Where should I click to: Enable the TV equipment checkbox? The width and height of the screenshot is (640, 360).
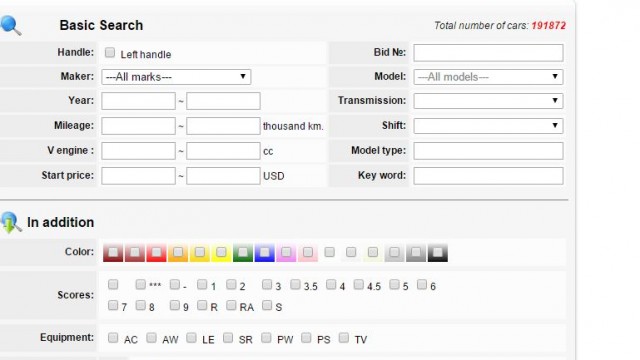[x=344, y=338]
